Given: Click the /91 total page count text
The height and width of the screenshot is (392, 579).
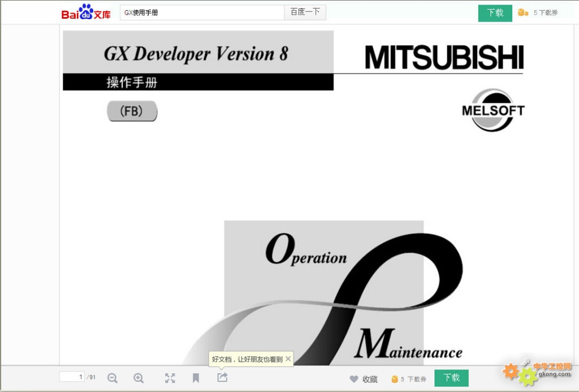Looking at the screenshot, I should (91, 377).
